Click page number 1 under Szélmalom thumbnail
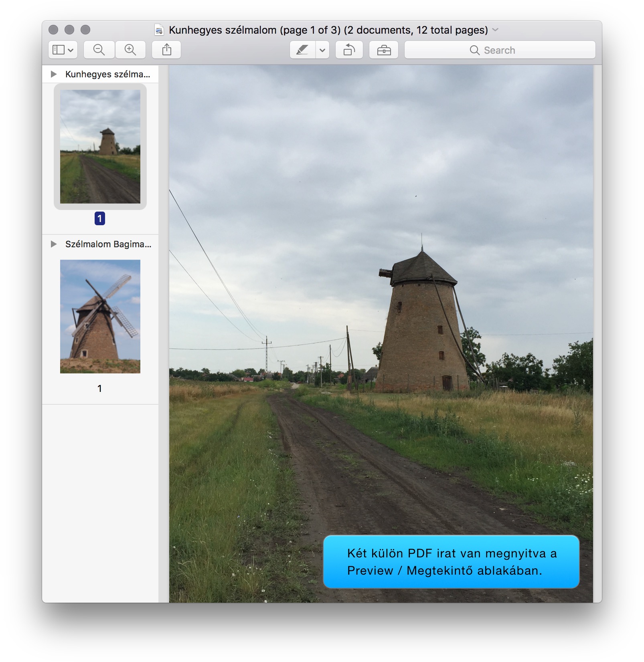Screen dimensions: 644x662 [99, 388]
